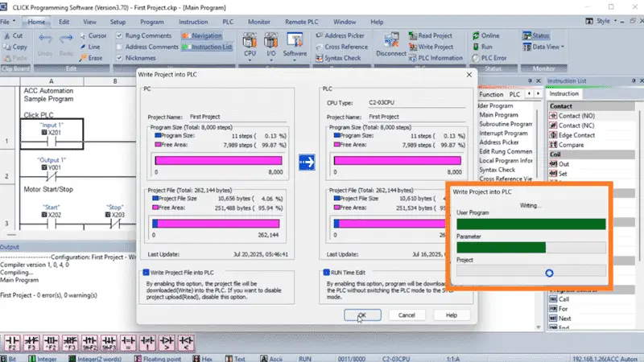This screenshot has width=644, height=362.
Task: Toggle Rung Comments checkbox
Action: [119, 35]
